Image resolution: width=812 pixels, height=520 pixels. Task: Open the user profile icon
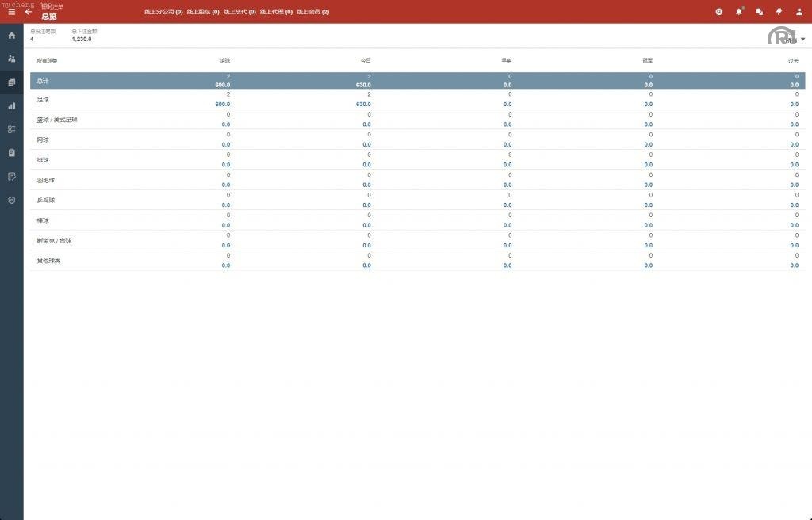(x=799, y=12)
